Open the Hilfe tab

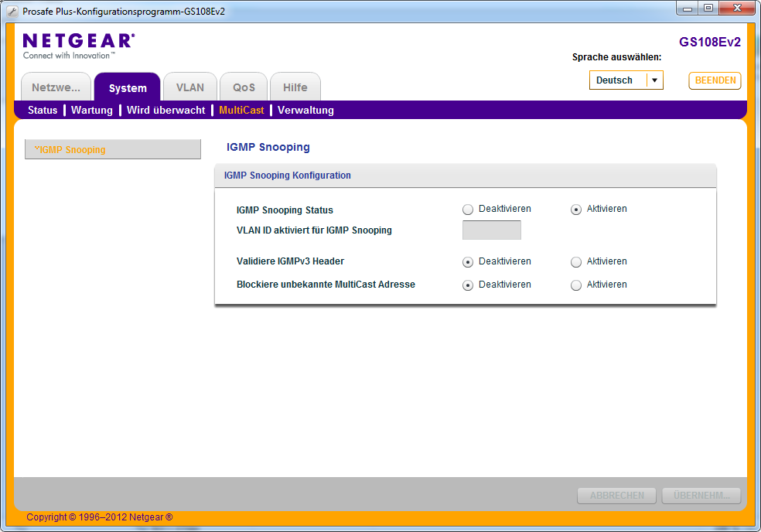click(x=295, y=87)
